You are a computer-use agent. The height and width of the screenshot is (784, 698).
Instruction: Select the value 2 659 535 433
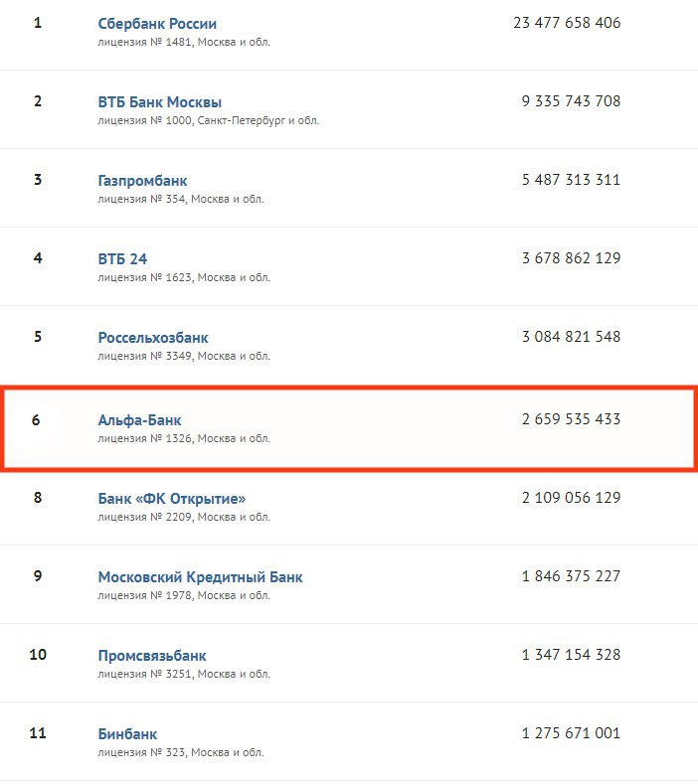[571, 419]
